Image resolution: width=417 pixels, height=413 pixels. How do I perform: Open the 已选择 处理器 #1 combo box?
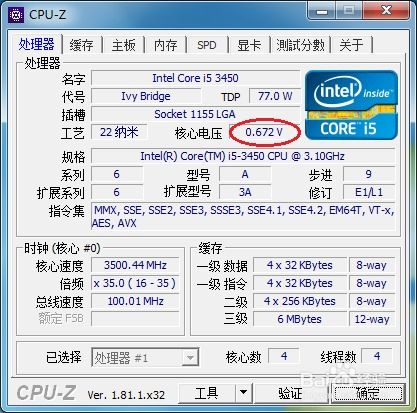(145, 357)
